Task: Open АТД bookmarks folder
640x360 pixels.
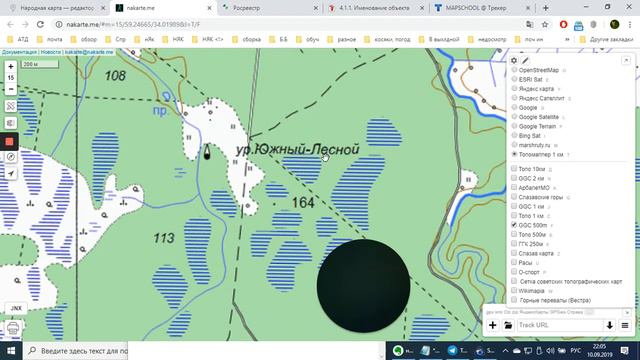Action: pyautogui.click(x=18, y=40)
